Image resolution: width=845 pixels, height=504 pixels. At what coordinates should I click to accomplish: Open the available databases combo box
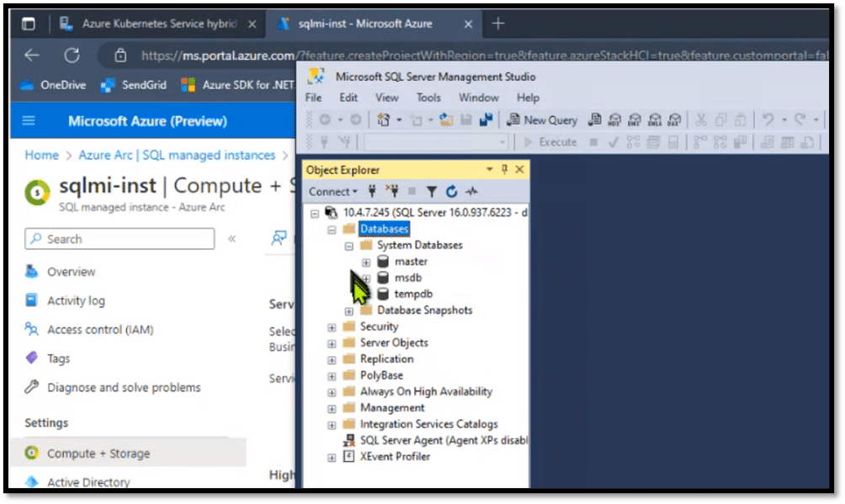point(436,142)
